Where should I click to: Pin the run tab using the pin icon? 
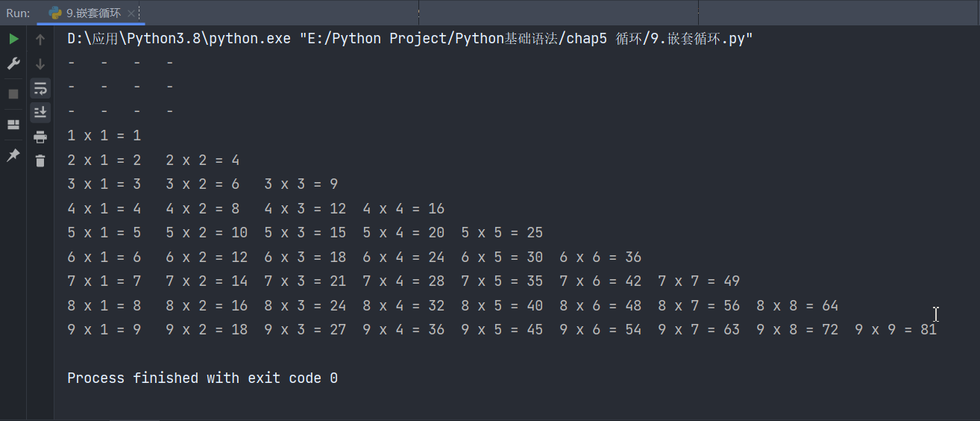click(13, 155)
